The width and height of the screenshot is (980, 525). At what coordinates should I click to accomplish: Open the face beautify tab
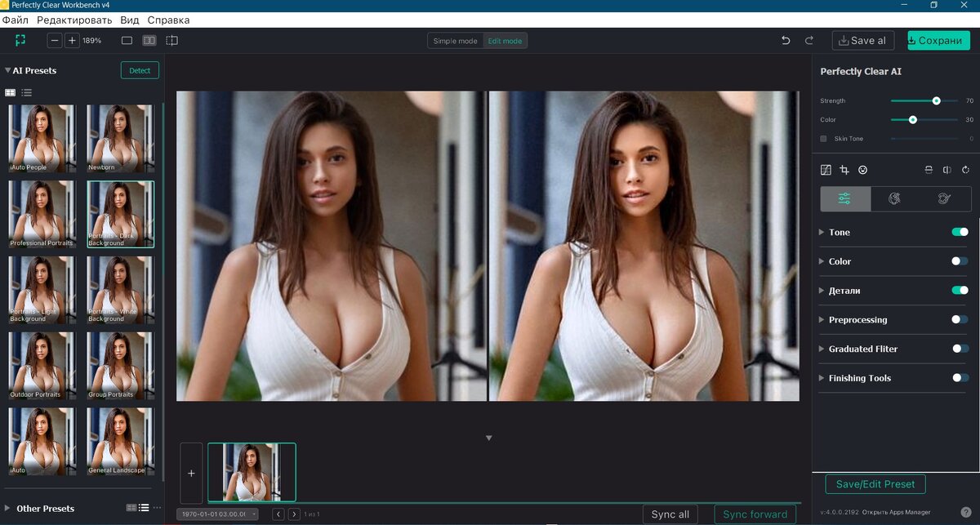coord(894,198)
